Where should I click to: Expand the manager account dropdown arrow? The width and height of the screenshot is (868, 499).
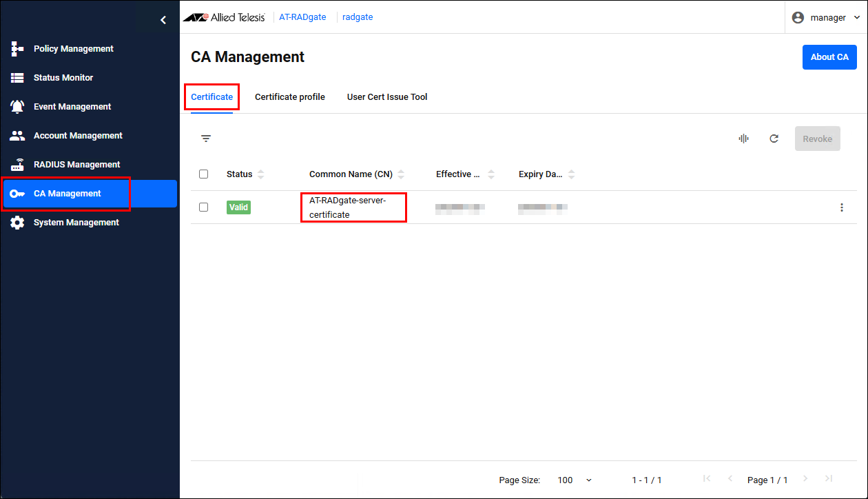(x=856, y=18)
